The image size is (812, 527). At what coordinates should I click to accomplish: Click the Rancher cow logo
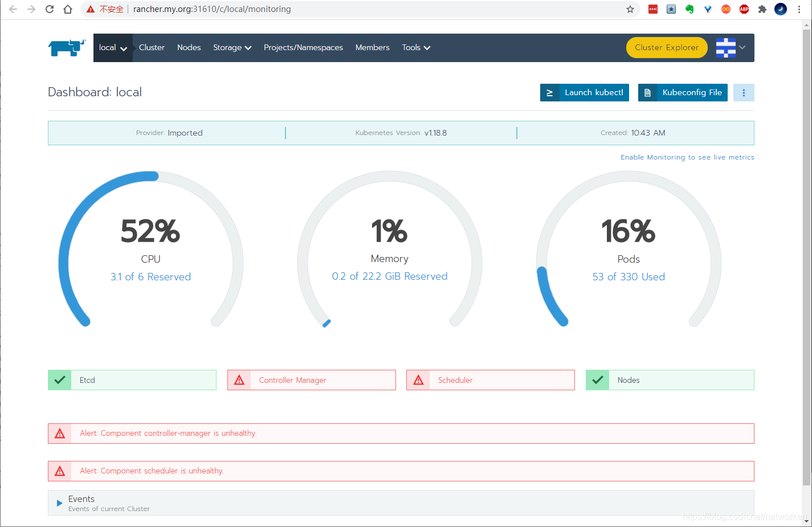[67, 48]
